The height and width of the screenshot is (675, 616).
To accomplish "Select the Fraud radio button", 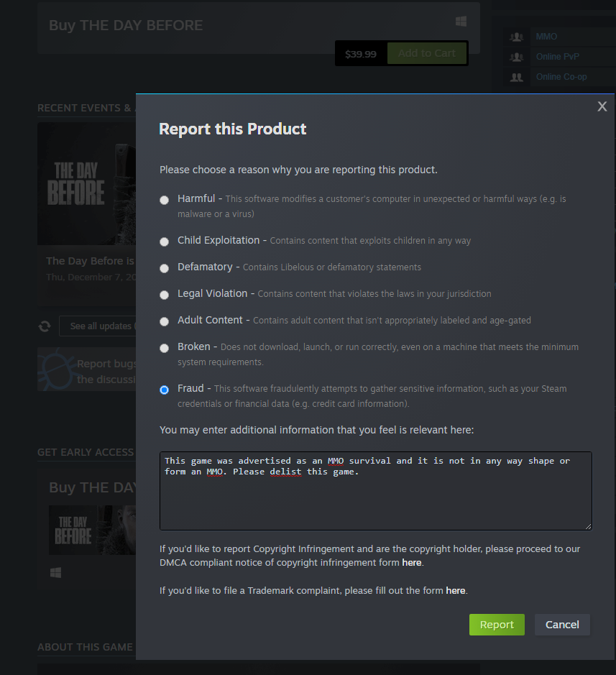I will tap(165, 390).
